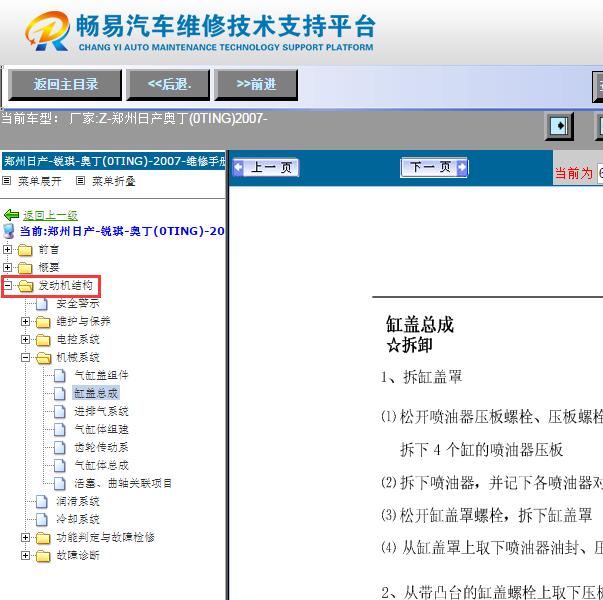Click the 润滑系统 page icon

pos(42,502)
